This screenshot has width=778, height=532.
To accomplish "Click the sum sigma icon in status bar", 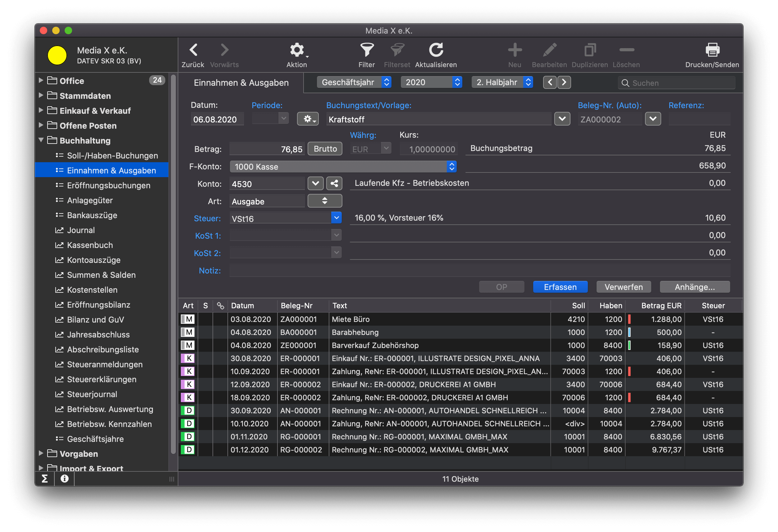I will [x=44, y=479].
